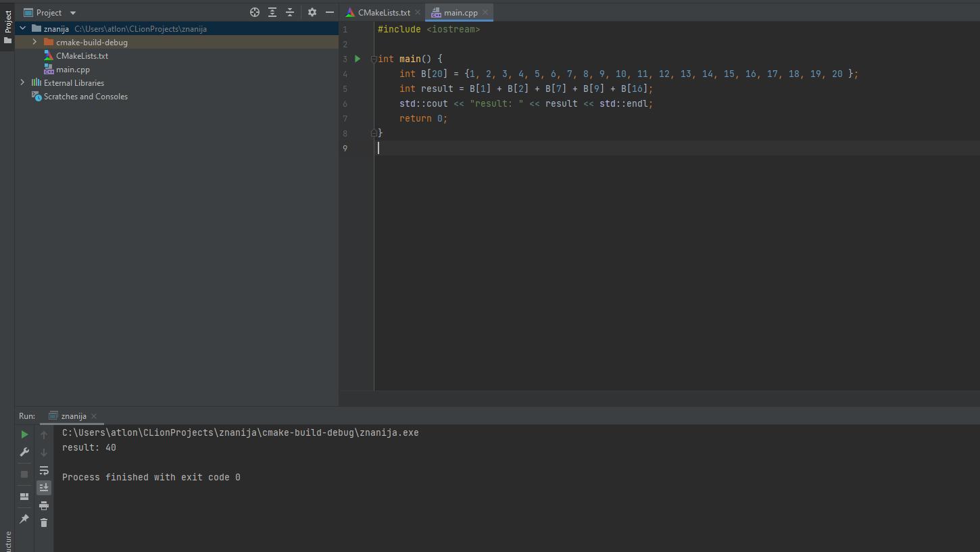This screenshot has width=980, height=552.
Task: Select main.cpp in the project tree
Action: [x=72, y=70]
